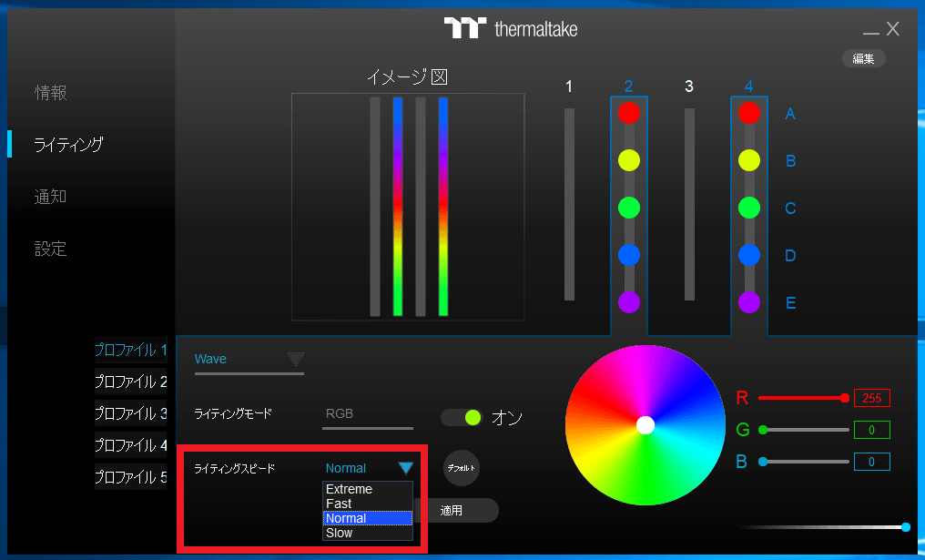The image size is (925, 560).
Task: Open the Wave effect dropdown
Action: coord(249,360)
